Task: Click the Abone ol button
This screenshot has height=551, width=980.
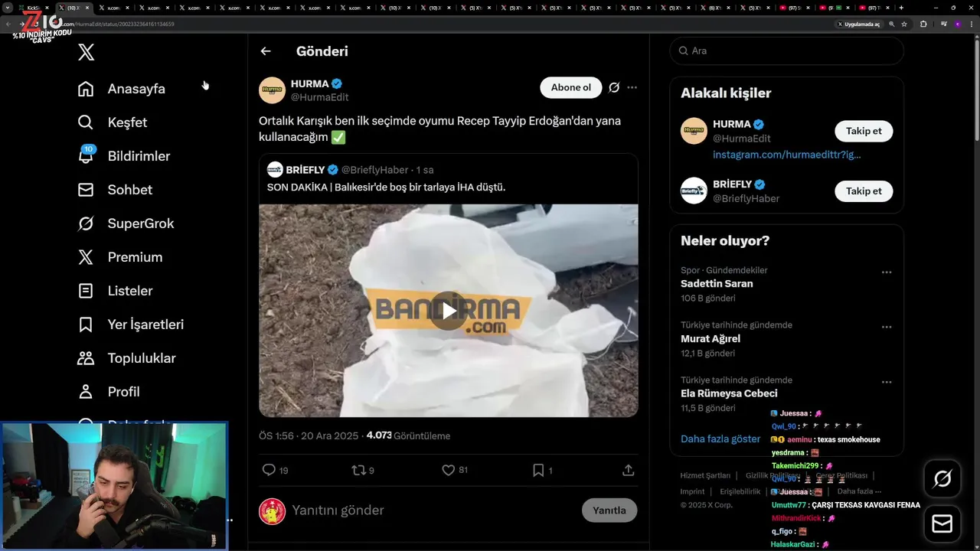Action: coord(571,87)
